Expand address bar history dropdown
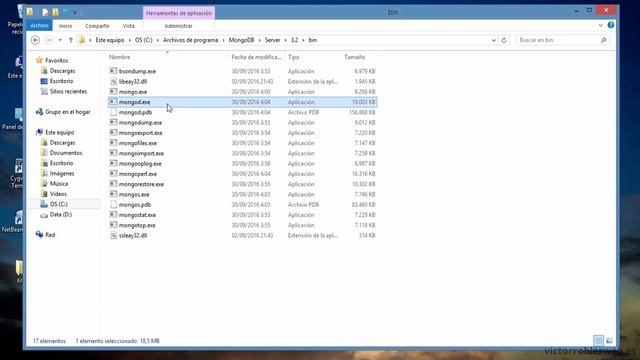Screen dimensions: 640x360 (x=493, y=40)
